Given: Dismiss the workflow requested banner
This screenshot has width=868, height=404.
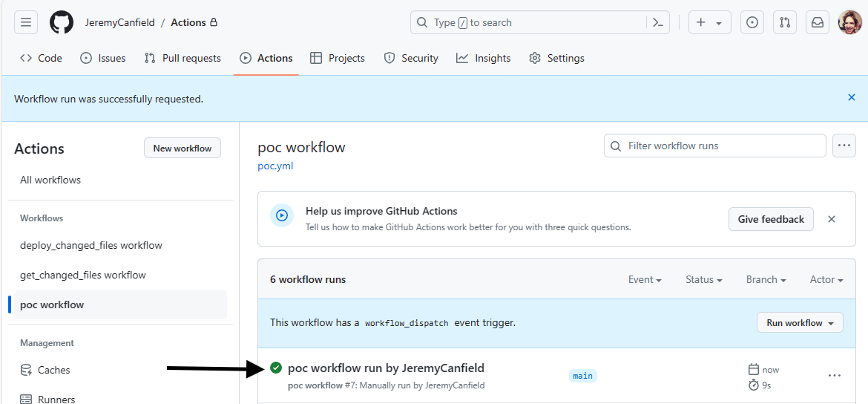Looking at the screenshot, I should (x=852, y=97).
